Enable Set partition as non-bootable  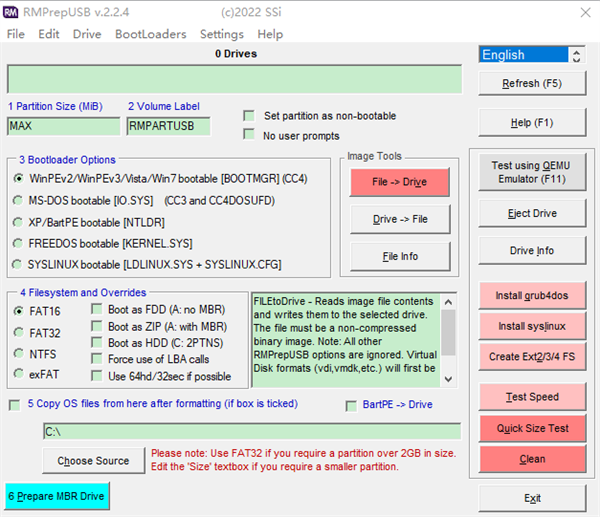[249, 115]
